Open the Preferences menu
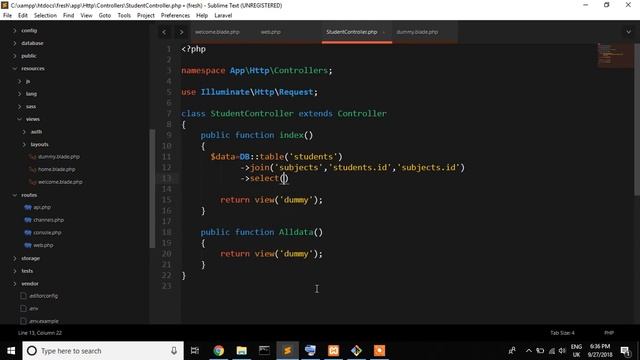 tap(175, 16)
